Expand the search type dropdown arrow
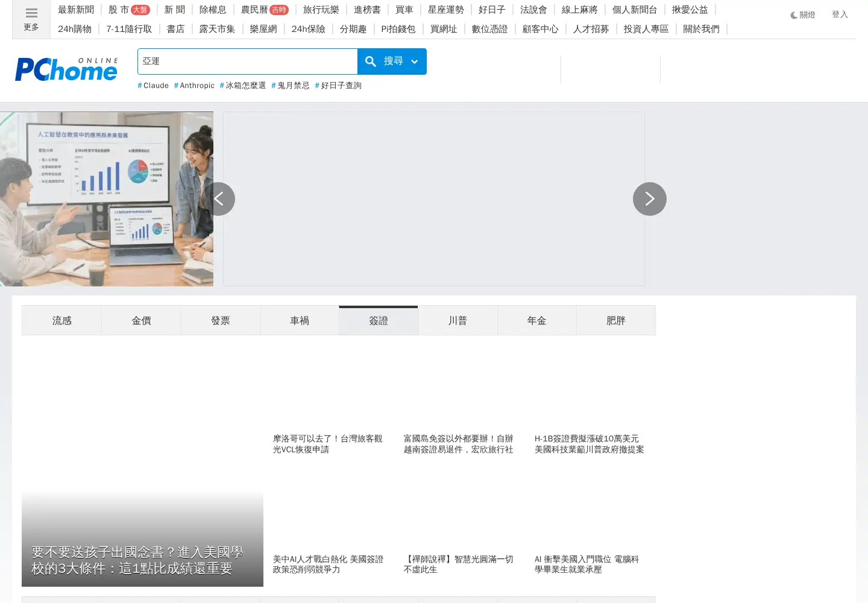 (415, 62)
